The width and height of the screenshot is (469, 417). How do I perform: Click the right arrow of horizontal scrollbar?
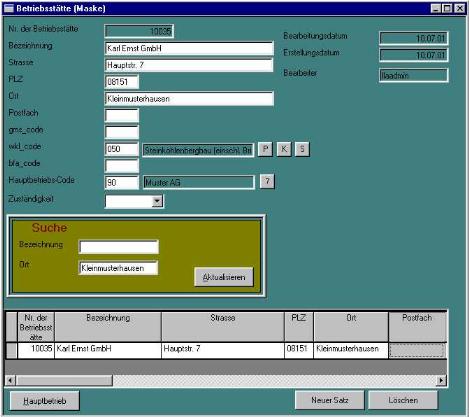(441, 380)
